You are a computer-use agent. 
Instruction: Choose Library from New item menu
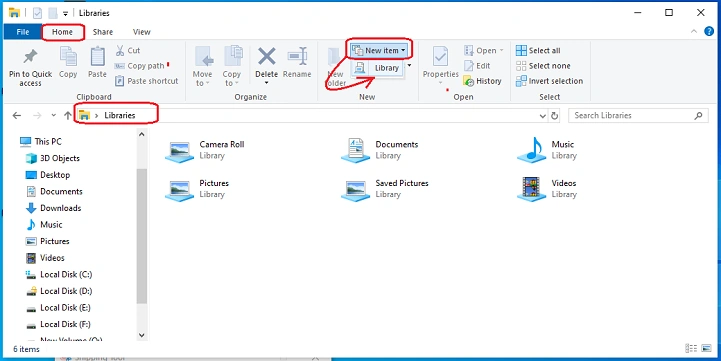[x=378, y=68]
